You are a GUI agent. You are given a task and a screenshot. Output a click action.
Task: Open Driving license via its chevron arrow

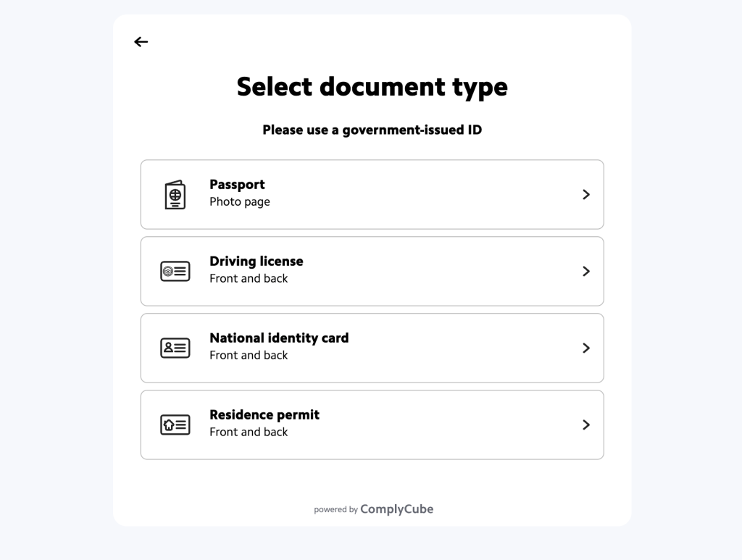point(586,272)
